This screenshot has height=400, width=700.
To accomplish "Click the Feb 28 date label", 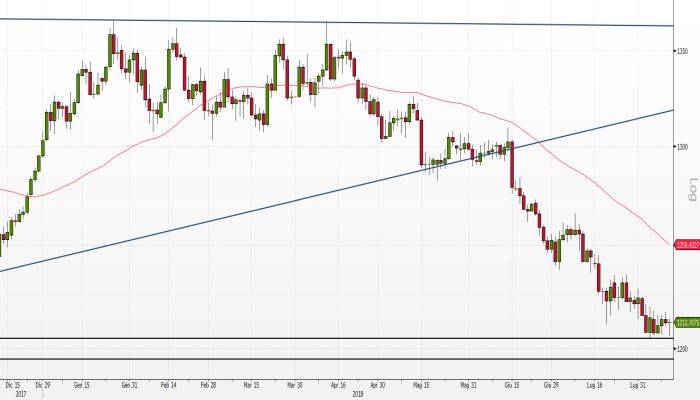I will coord(208,384).
